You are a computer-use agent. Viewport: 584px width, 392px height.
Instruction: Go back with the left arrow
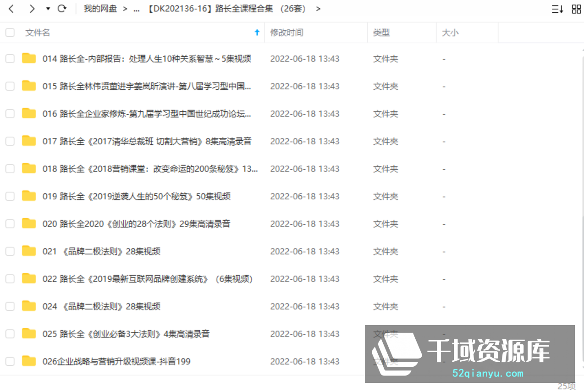(11, 9)
